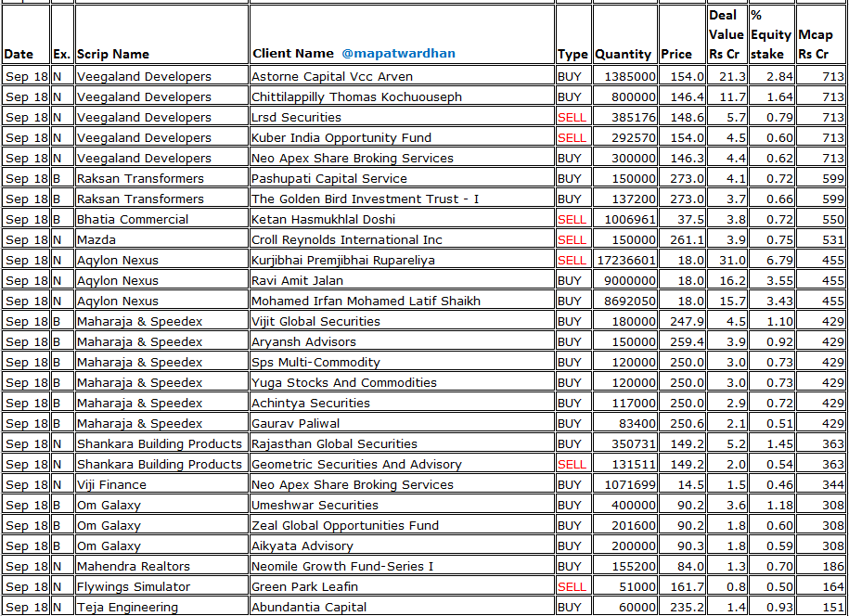The width and height of the screenshot is (849, 616).
Task: Click deal value 31.0
Action: click(733, 261)
